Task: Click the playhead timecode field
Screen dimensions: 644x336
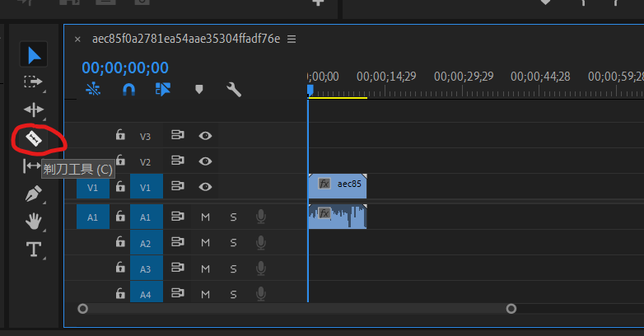Action: [124, 68]
